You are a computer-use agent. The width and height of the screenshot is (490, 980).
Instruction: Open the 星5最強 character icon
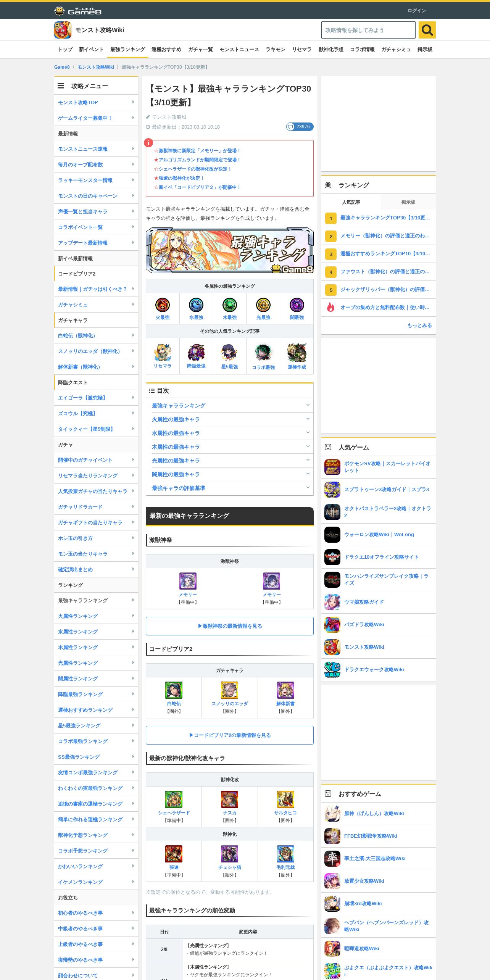click(x=230, y=352)
